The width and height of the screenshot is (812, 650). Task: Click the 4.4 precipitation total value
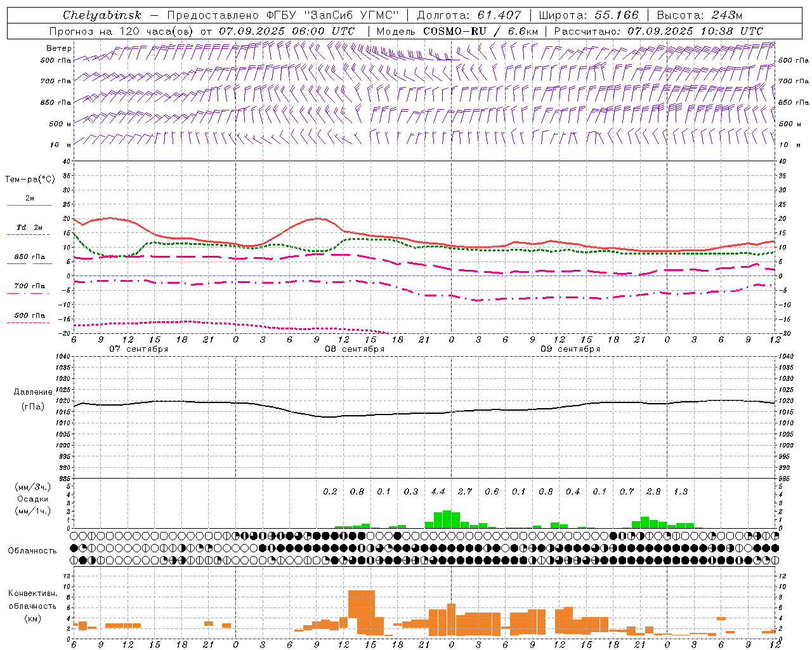(438, 492)
